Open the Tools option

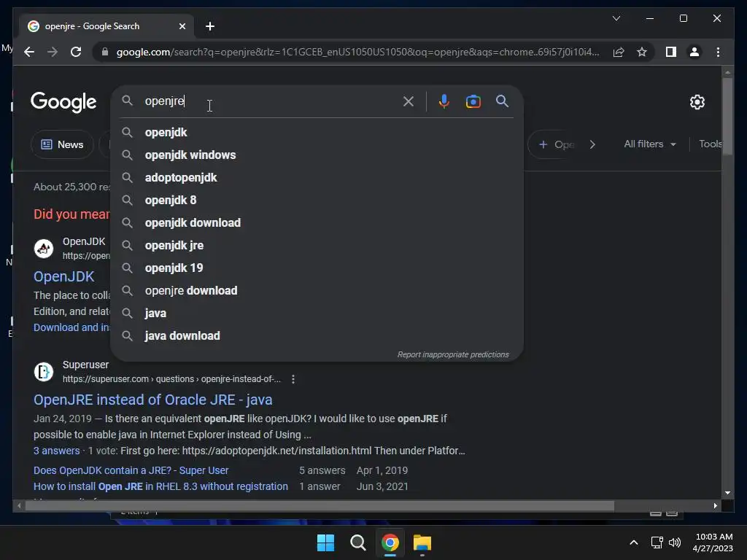click(x=711, y=144)
